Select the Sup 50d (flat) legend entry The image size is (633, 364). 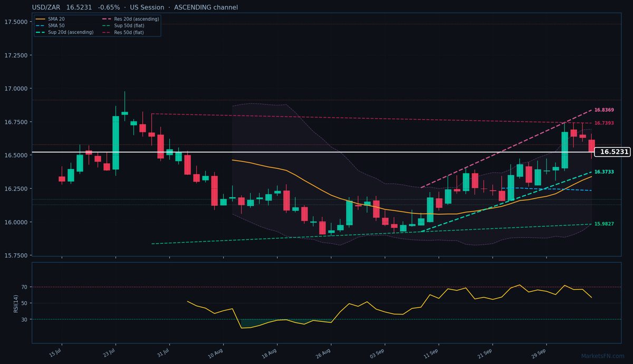(x=122, y=25)
